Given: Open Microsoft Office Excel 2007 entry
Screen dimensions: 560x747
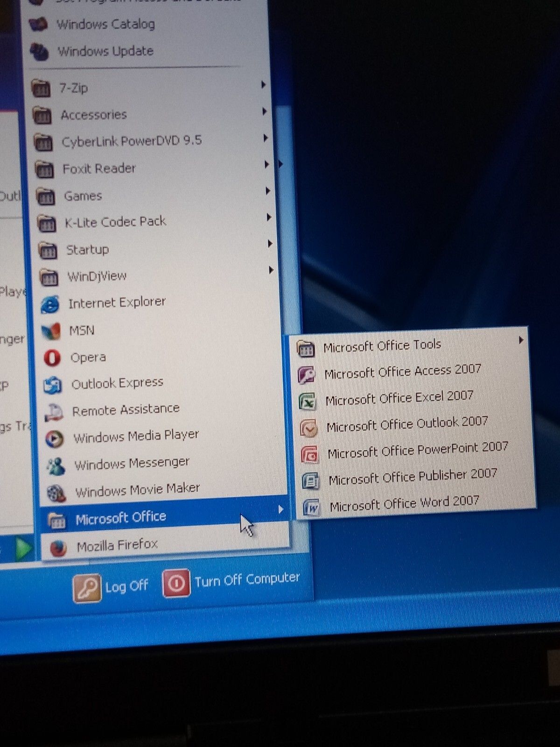Looking at the screenshot, I should coord(413,399).
